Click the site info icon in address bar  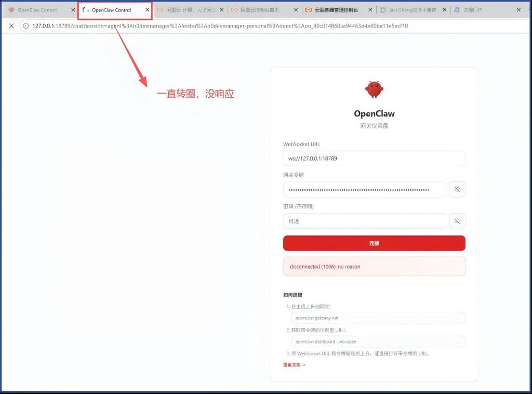click(x=25, y=25)
